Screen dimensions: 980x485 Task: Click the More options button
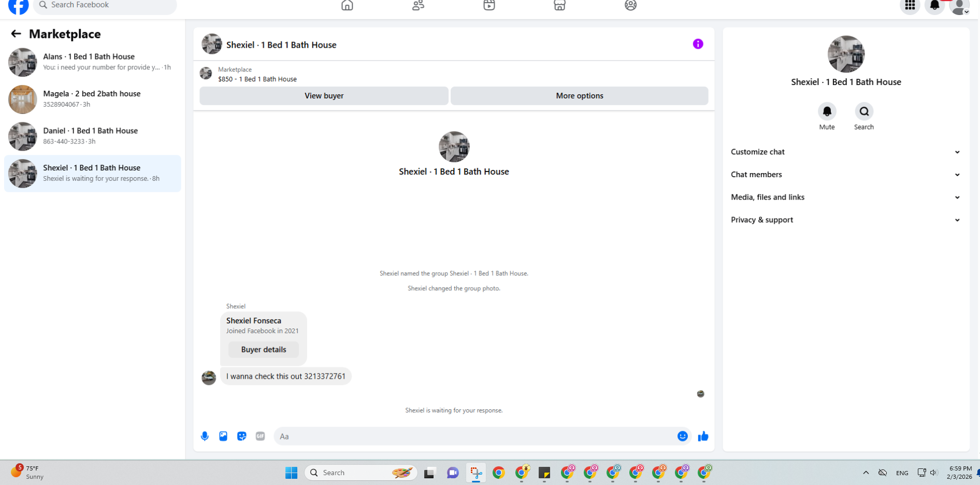coord(579,96)
